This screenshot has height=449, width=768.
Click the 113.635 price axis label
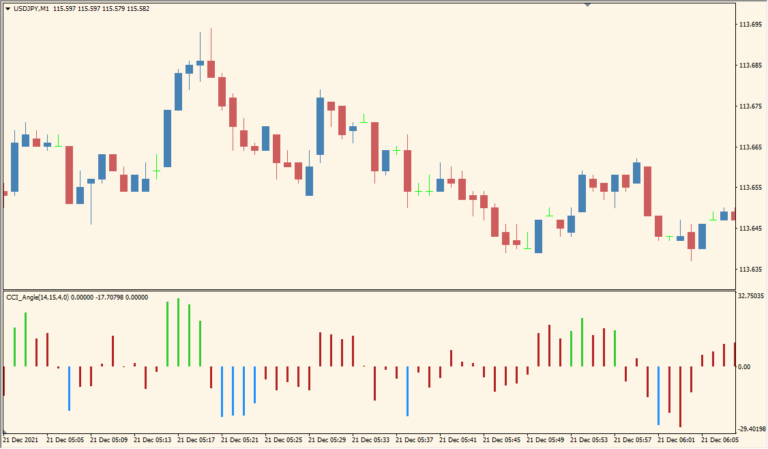click(x=749, y=269)
